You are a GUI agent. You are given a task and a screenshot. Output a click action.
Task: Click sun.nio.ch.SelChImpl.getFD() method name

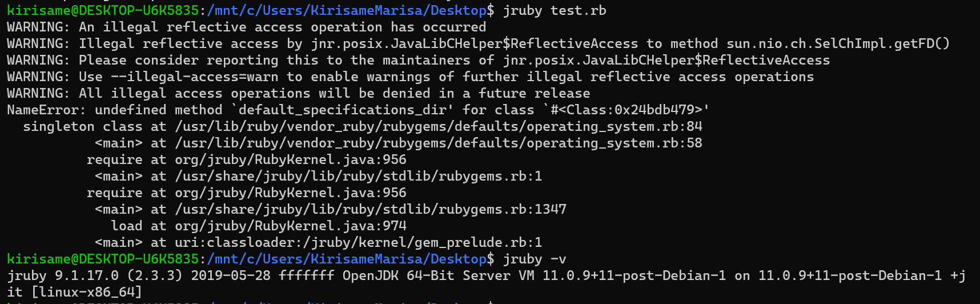(x=838, y=44)
